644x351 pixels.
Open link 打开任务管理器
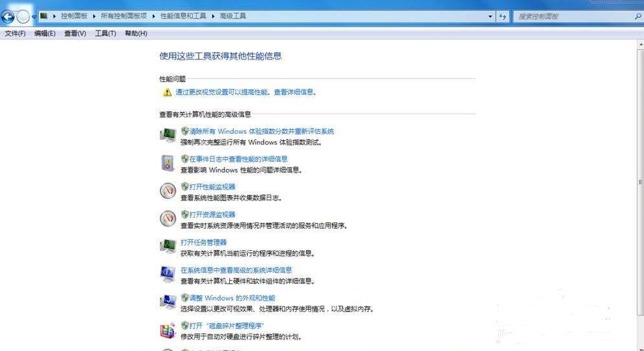point(204,242)
